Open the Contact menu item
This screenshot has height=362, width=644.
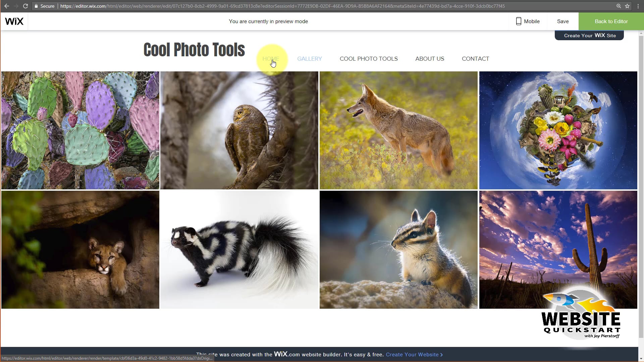coord(475,59)
